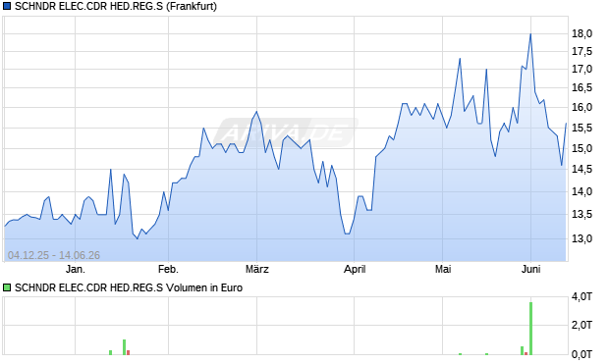The width and height of the screenshot is (609, 364).
Task: Click the 16,5 price axis label
Action: pos(581,87)
